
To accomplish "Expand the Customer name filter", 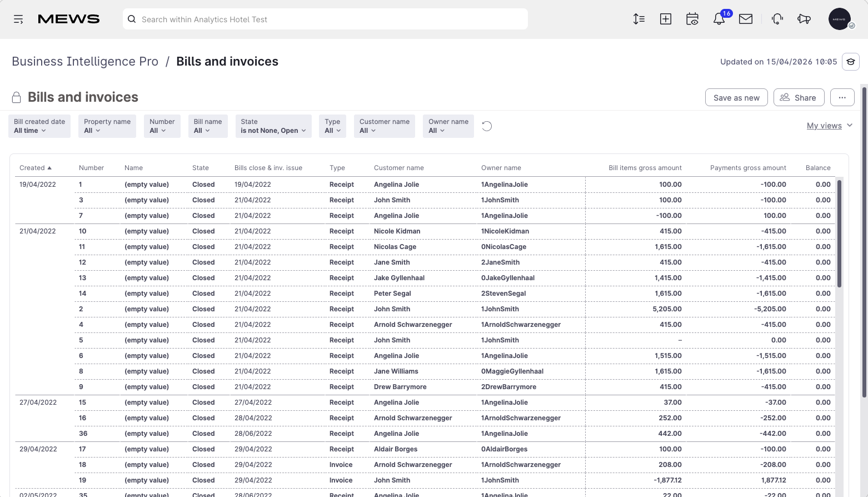I will pyautogui.click(x=385, y=126).
